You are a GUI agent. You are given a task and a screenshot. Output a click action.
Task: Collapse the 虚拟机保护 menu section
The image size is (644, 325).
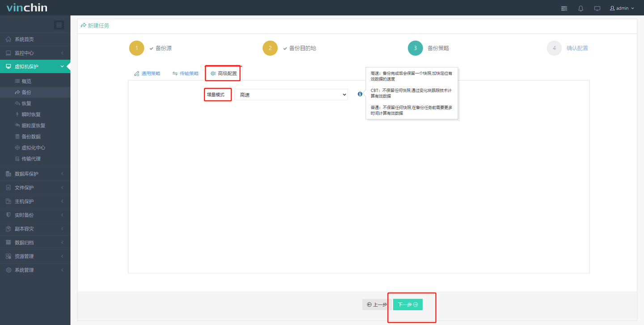62,67
